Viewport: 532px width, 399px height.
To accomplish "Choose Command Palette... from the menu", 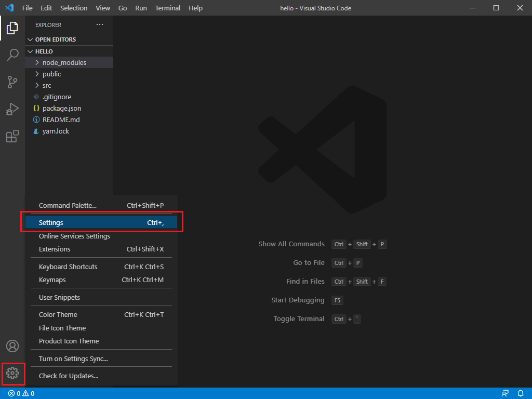I will click(x=101, y=205).
